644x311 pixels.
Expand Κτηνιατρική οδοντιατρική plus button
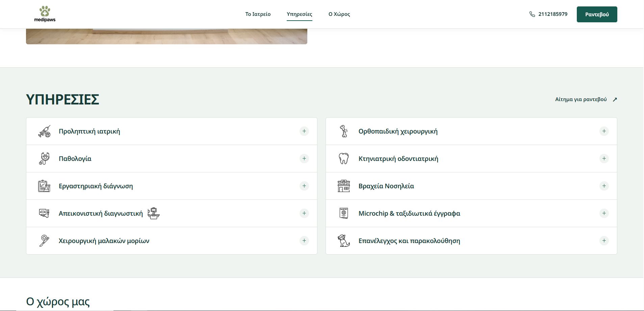(x=604, y=159)
